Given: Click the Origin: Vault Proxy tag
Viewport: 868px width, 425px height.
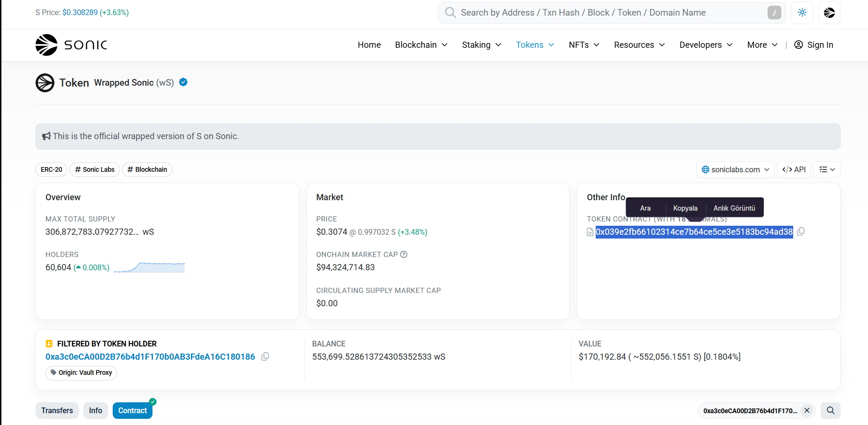Looking at the screenshot, I should coord(81,373).
